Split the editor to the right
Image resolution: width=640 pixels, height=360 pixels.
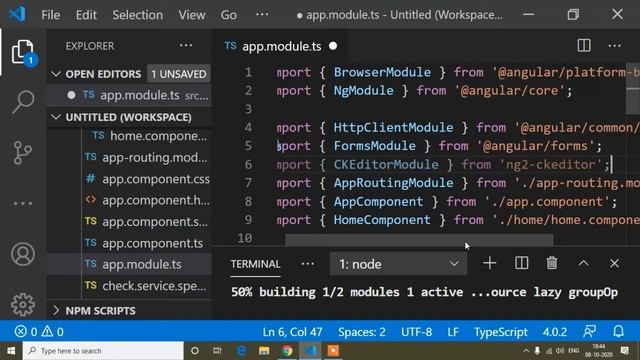click(x=584, y=46)
